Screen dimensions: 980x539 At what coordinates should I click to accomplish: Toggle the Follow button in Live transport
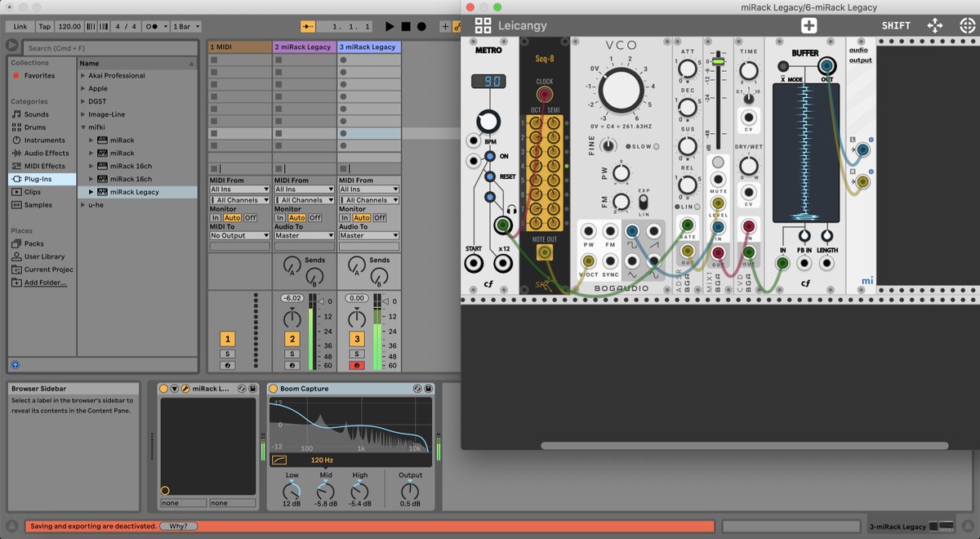(308, 26)
